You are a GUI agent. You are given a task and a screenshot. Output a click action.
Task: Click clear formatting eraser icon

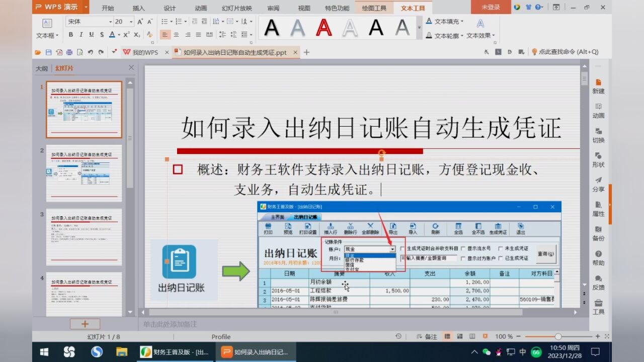[149, 35]
